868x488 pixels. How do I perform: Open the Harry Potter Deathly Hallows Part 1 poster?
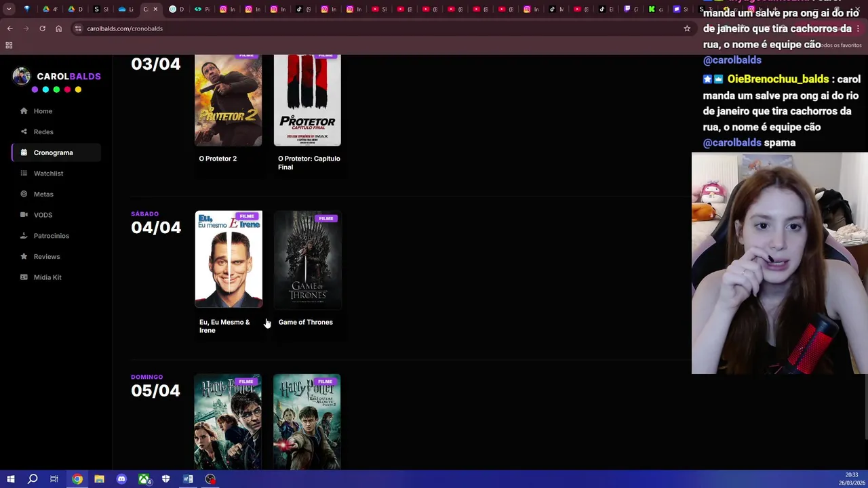[x=229, y=422]
